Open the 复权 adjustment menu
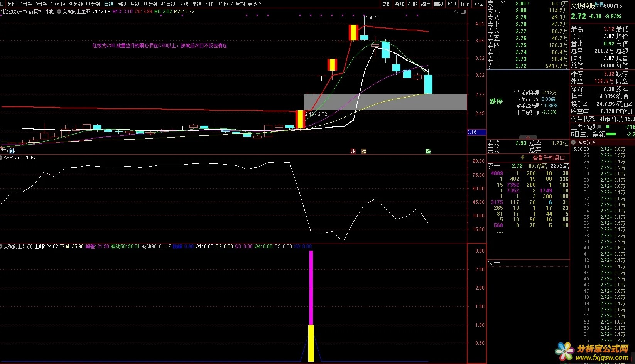Screen dimensions: 635x364 tap(386, 4)
